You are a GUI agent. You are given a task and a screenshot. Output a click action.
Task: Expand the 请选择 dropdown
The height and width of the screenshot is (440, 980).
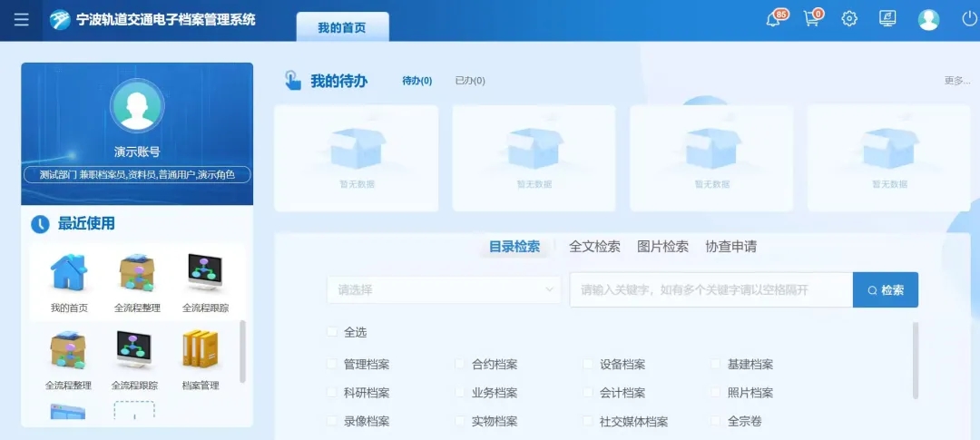444,290
